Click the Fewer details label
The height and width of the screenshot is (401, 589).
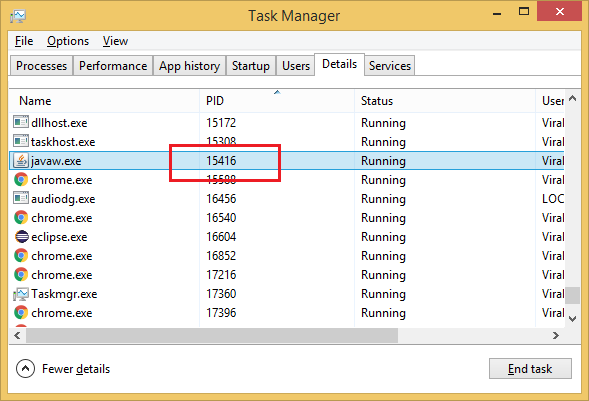tap(76, 369)
